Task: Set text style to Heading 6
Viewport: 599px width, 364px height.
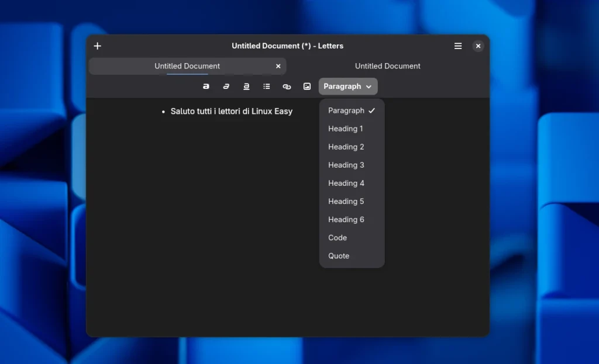Action: point(346,219)
